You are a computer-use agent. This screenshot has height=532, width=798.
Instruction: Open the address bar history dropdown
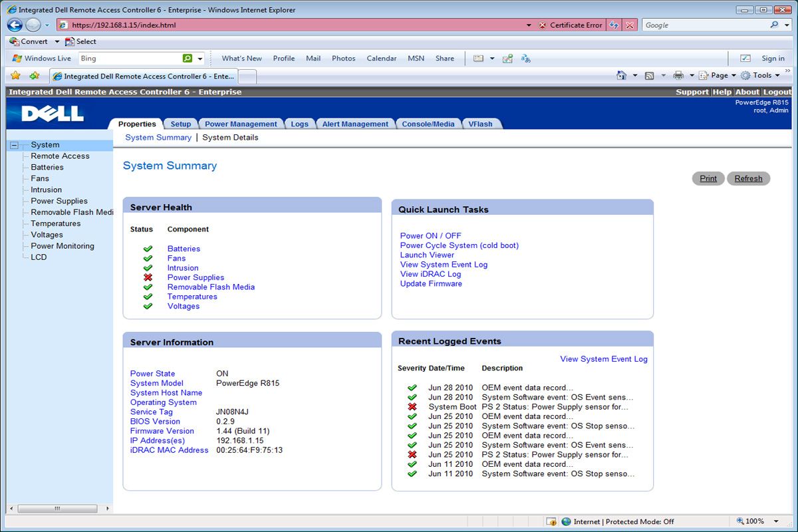coord(529,25)
